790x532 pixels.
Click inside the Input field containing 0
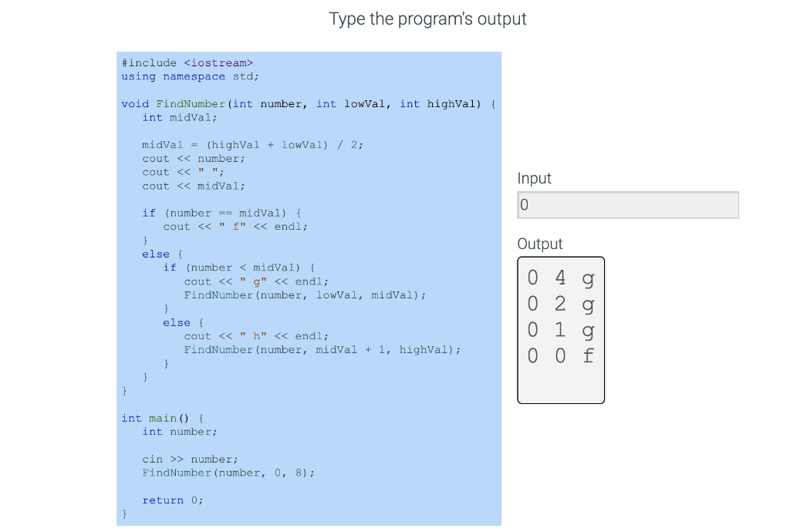click(x=626, y=204)
